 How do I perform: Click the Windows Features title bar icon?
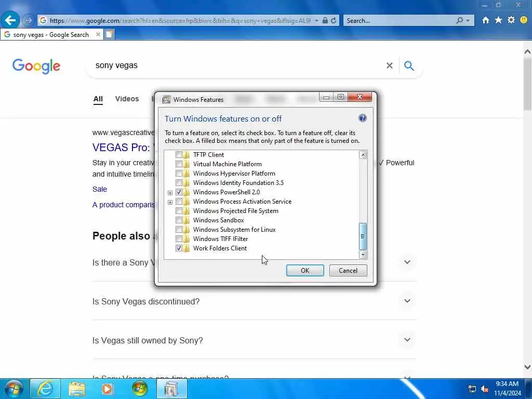pos(166,99)
